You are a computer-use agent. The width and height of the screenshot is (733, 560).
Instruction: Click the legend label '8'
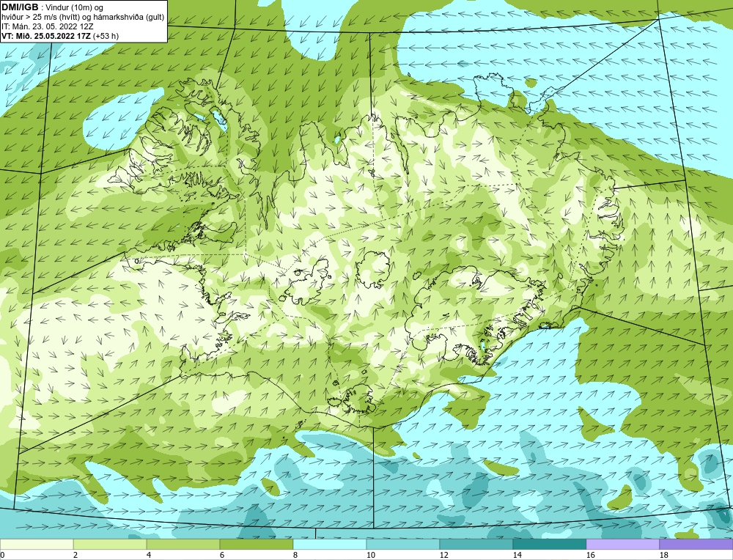[x=296, y=555]
